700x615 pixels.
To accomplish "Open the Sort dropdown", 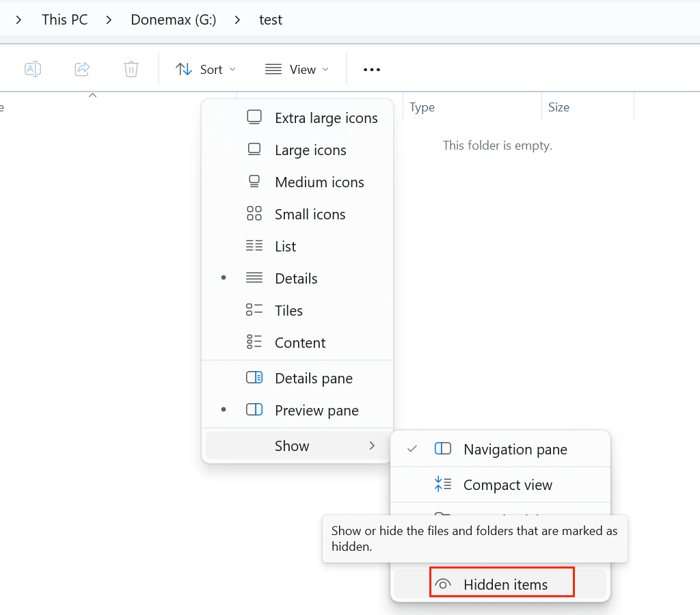I will 204,69.
